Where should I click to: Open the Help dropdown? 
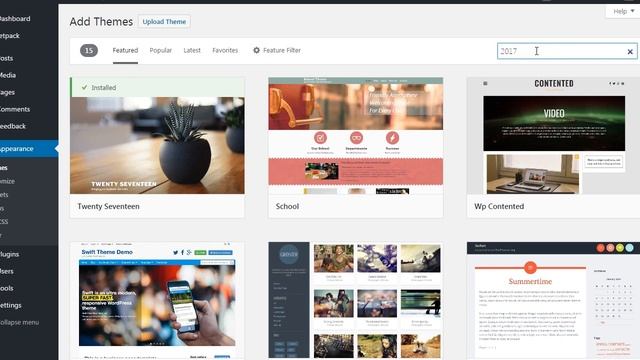click(x=623, y=11)
